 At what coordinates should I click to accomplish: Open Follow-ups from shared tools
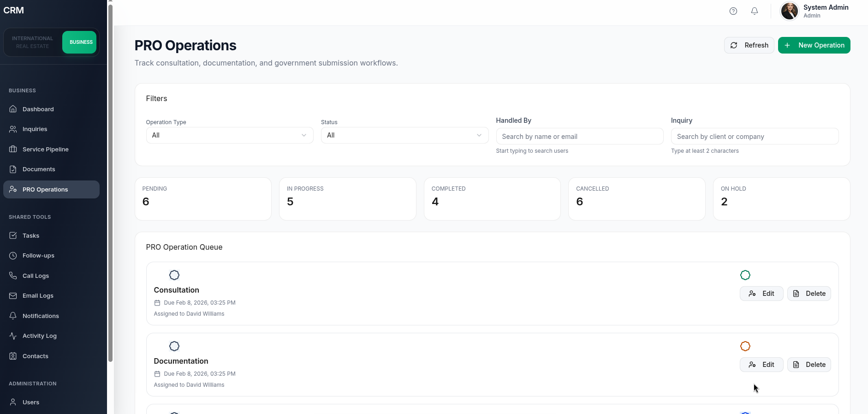[51, 256]
